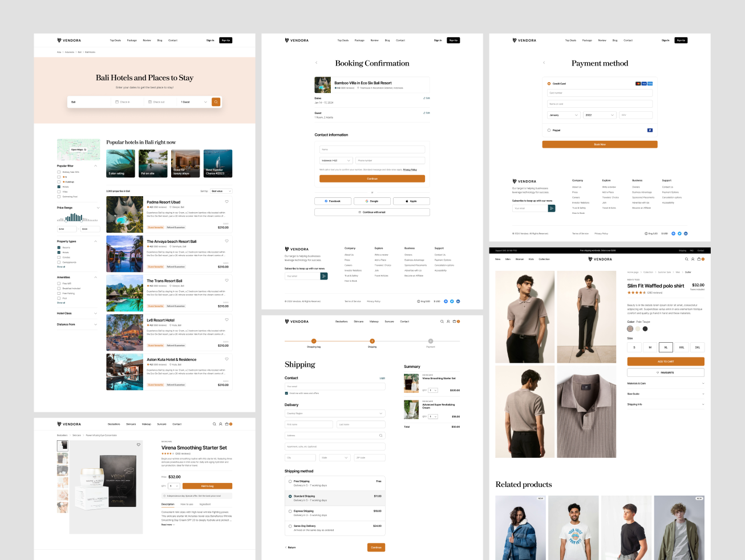Select the Pale Taupe color swatch
The width and height of the screenshot is (745, 560).
pos(630,328)
